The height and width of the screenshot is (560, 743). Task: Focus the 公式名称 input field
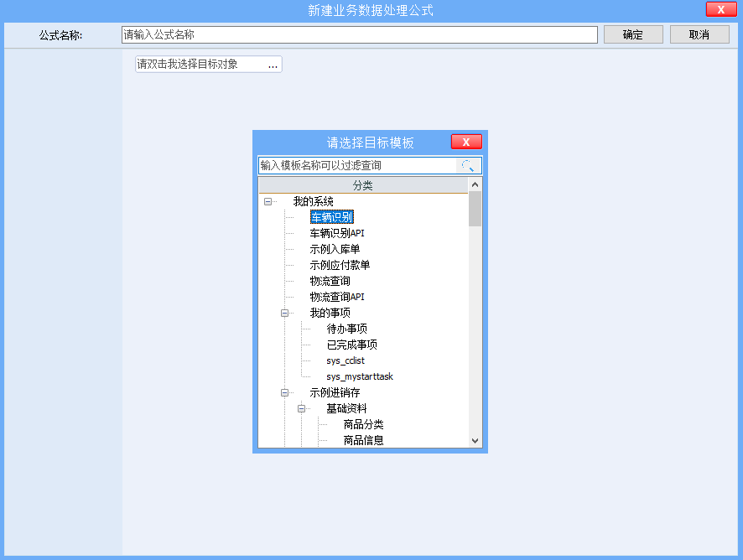(359, 34)
